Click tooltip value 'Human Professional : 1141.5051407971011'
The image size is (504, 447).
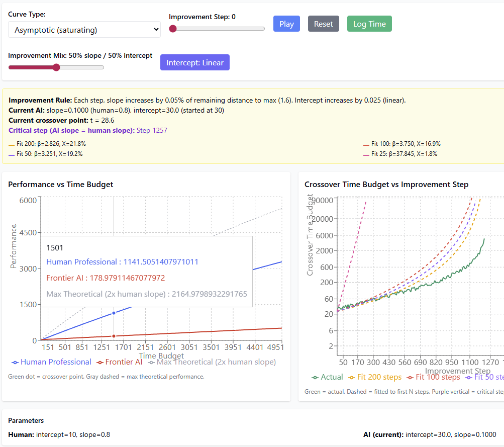click(122, 262)
